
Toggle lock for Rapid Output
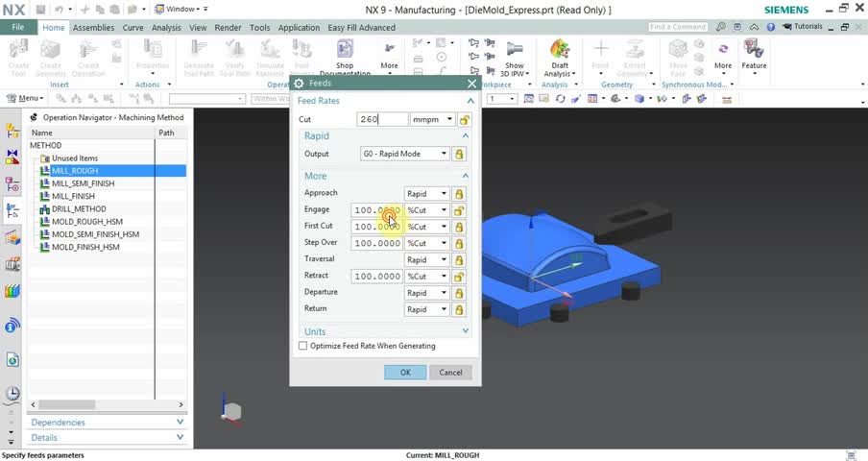click(x=459, y=154)
